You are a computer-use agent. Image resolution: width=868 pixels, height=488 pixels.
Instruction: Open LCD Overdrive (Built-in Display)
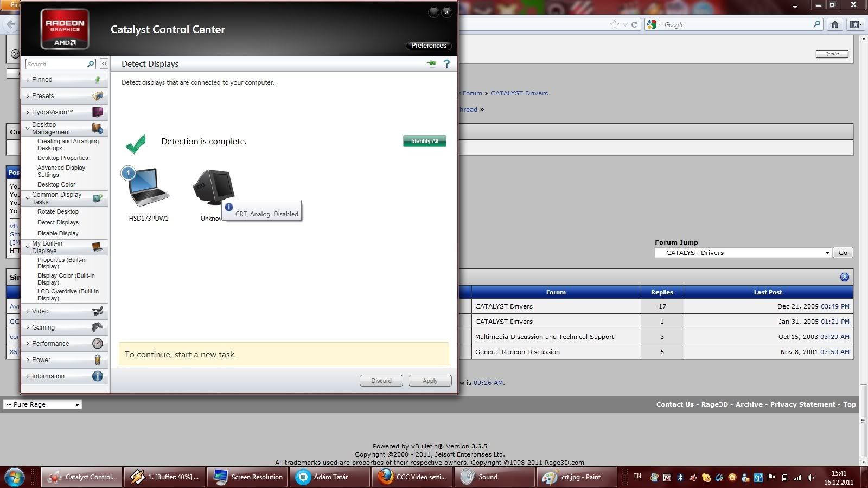pos(68,295)
